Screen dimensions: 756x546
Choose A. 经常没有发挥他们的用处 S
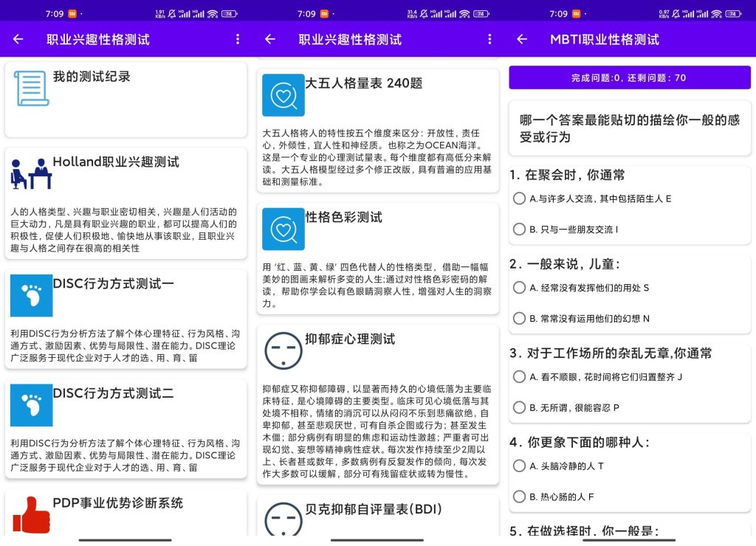[581, 288]
